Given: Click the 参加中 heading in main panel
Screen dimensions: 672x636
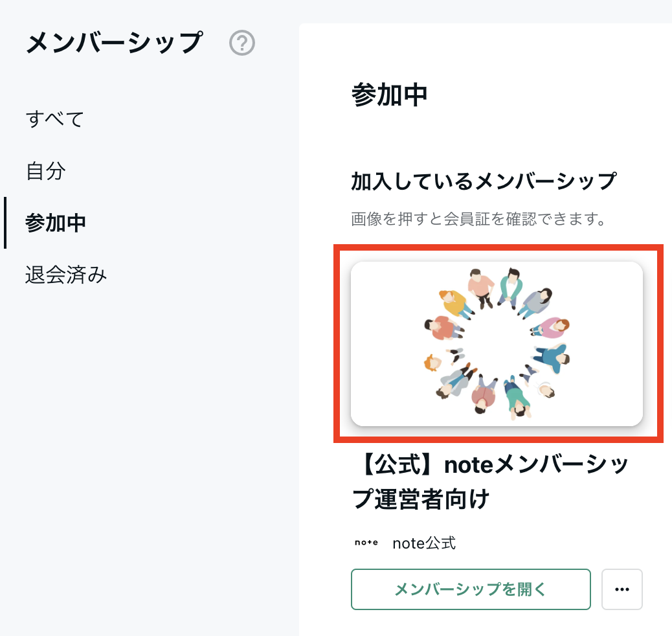Looking at the screenshot, I should [x=389, y=95].
